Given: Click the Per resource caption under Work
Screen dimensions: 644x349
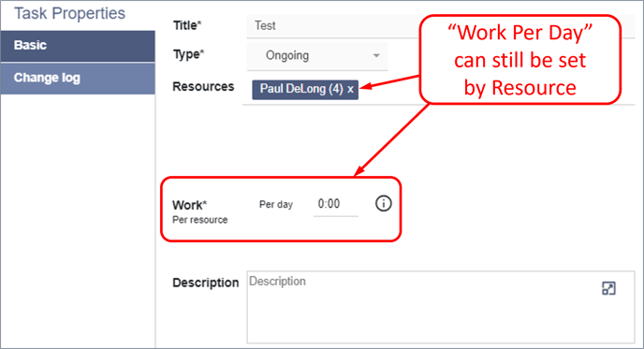Looking at the screenshot, I should click(200, 220).
